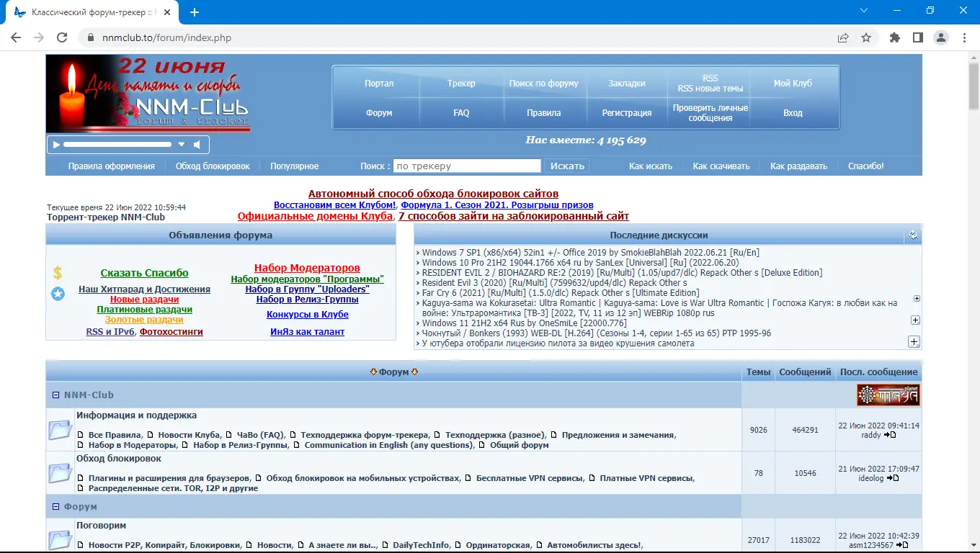Image resolution: width=980 pixels, height=553 pixels.
Task: Open Chrome profile avatar
Action: (941, 37)
